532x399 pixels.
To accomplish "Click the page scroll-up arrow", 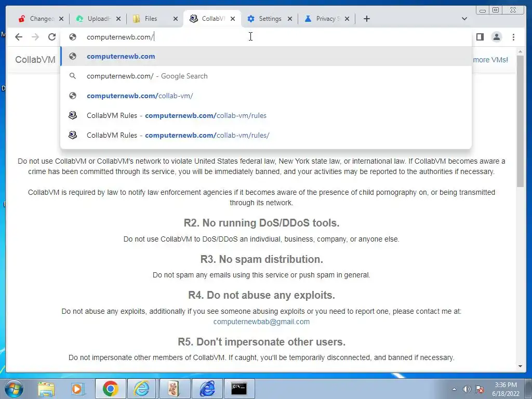I will pos(520,51).
